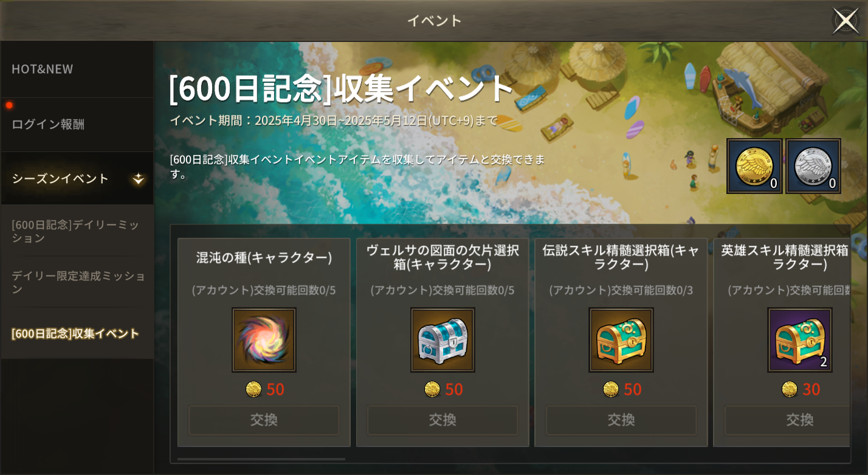Open the ログイン報酬 tab
Viewport: 868px width, 475px height.
[x=77, y=125]
